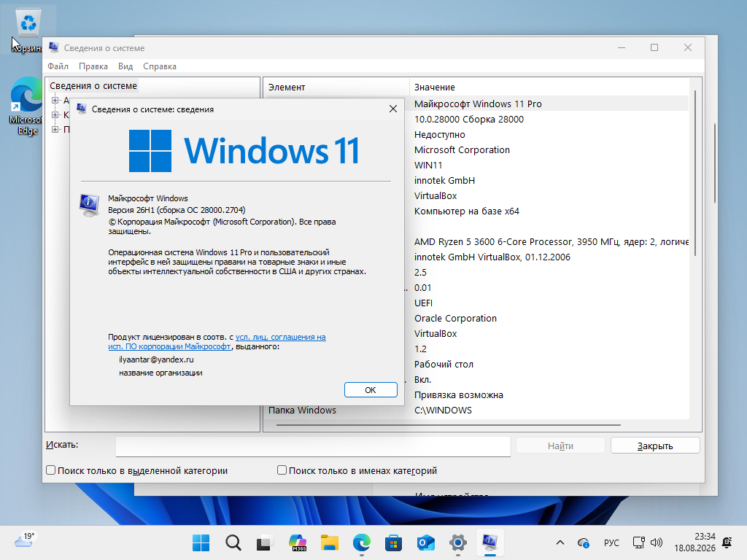This screenshot has width=747, height=560.
Task: Open Microsoft Edge from the taskbar
Action: coord(362,542)
